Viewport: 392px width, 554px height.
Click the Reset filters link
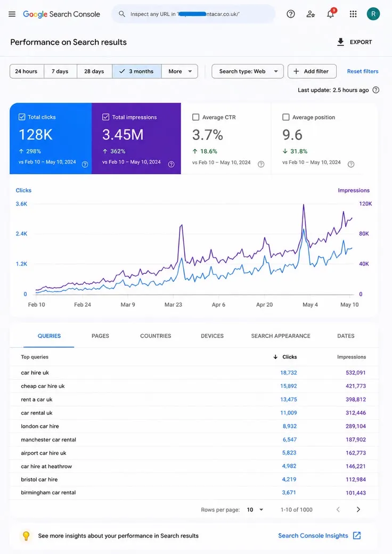click(363, 71)
